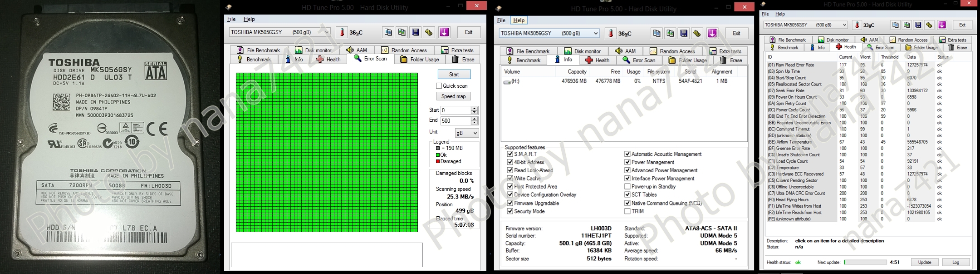Click copy screenshot icon in Error Scan window
Screen dimensions: 980x274
point(402,32)
